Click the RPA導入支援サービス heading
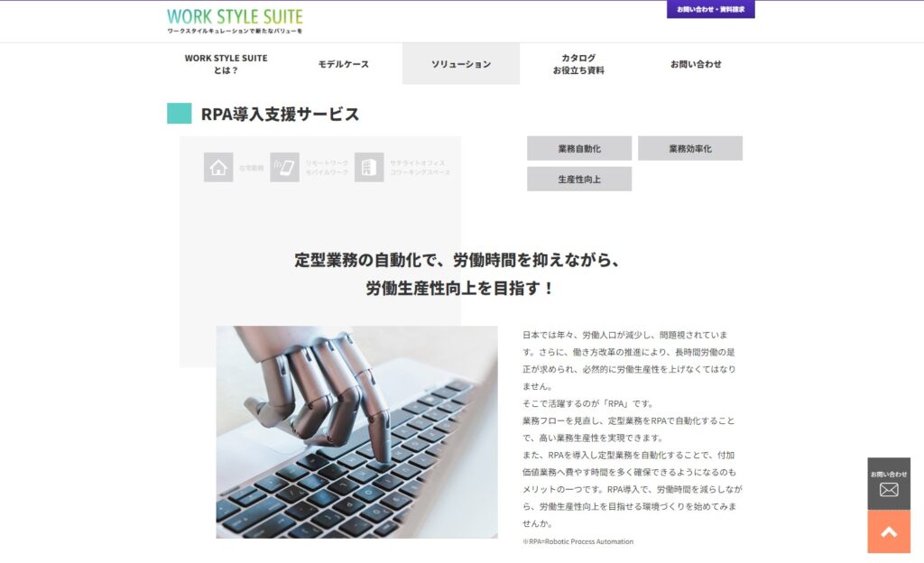Screen dimensions: 924x563 (280, 114)
